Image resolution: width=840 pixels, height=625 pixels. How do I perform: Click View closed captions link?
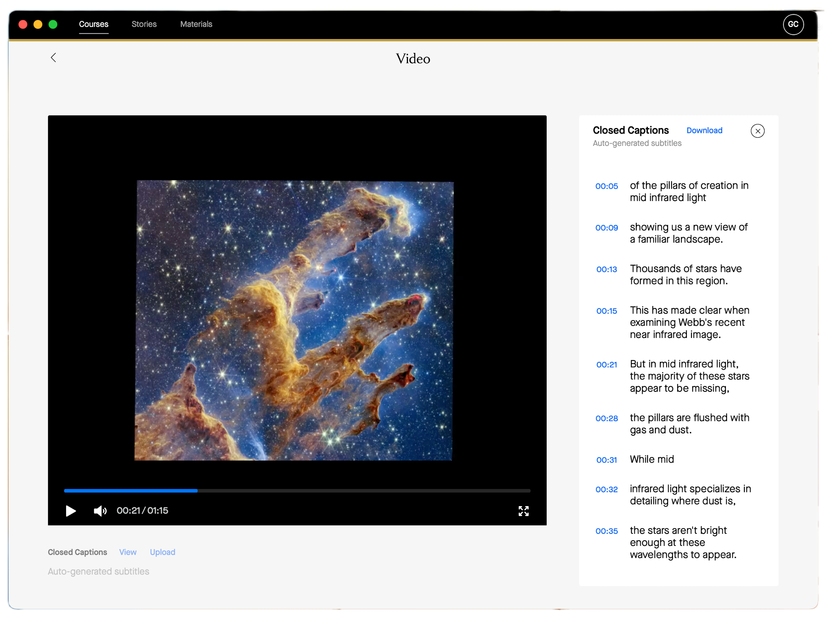(128, 552)
